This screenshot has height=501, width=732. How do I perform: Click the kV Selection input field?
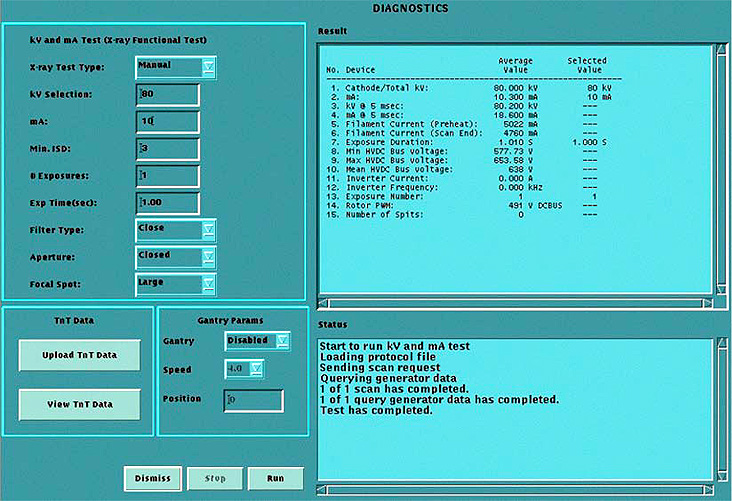pos(168,95)
